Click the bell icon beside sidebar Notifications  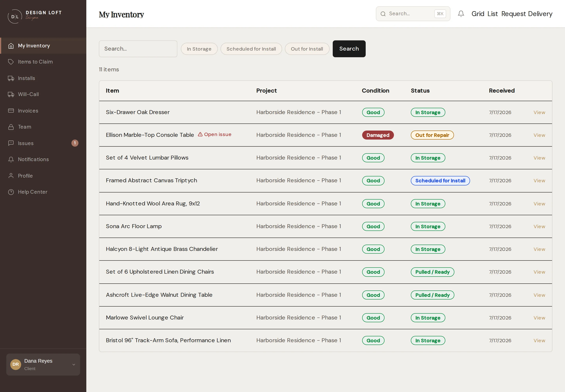[x=11, y=159]
